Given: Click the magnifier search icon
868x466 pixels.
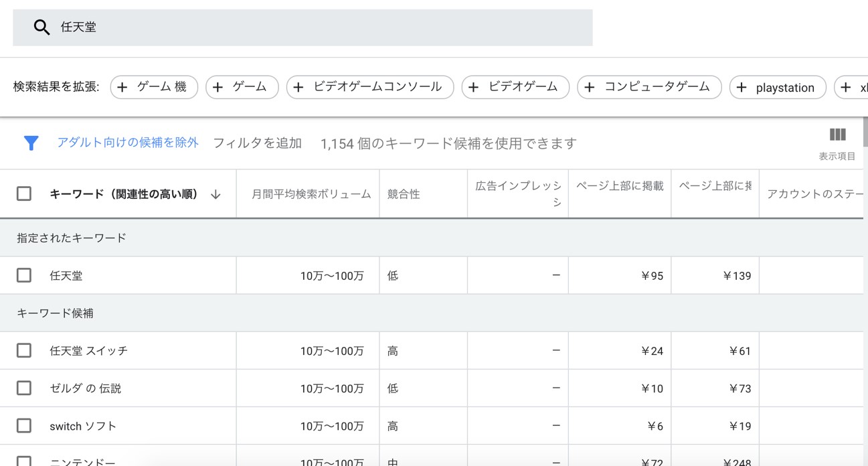Looking at the screenshot, I should 41,27.
